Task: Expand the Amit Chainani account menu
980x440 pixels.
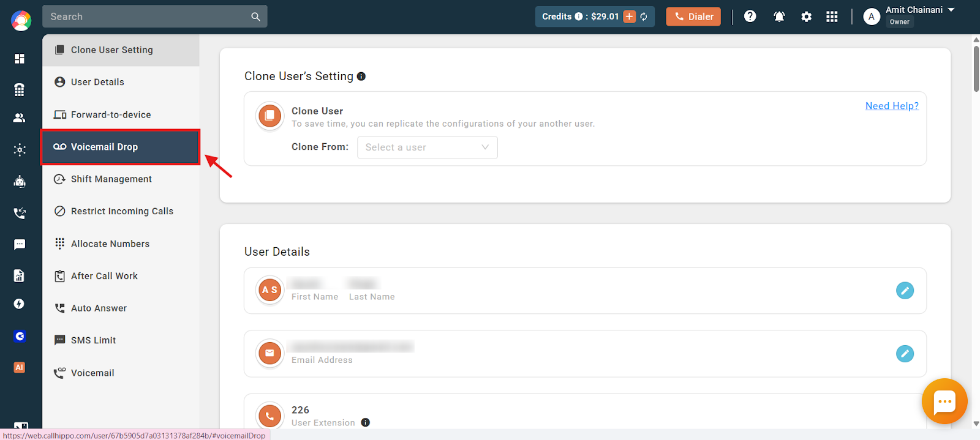Action: (951, 10)
